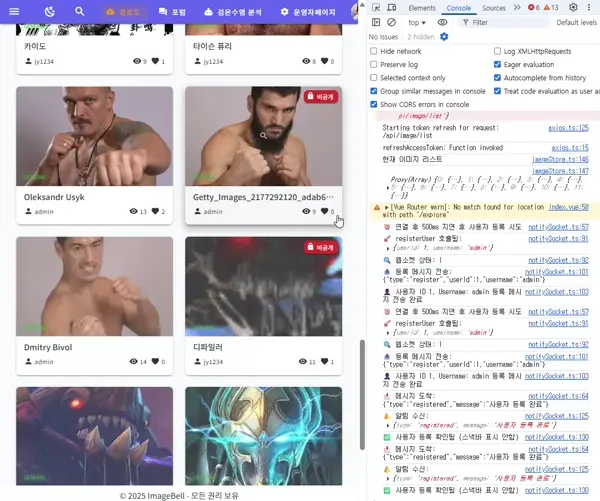Switch to the Elements tab
The height and width of the screenshot is (501, 600).
pyautogui.click(x=421, y=7)
